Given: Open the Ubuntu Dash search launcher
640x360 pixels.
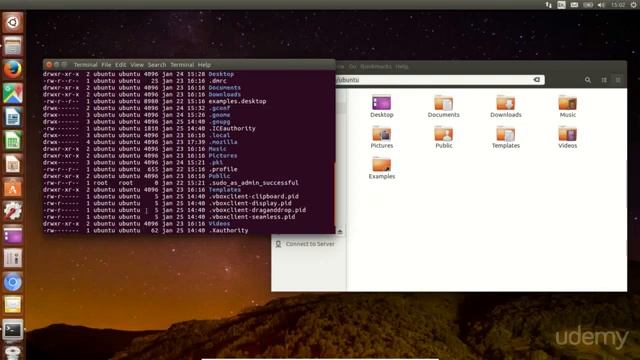Looking at the screenshot, I should [x=13, y=22].
